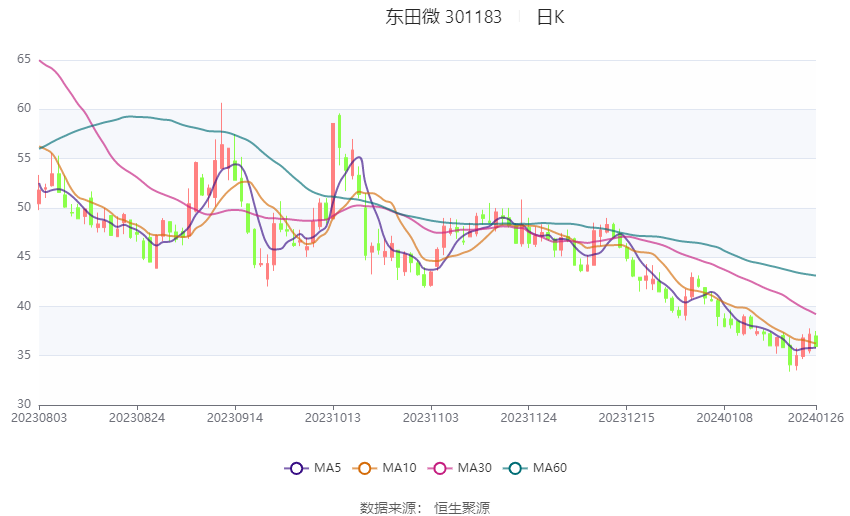Click the 20231215 date axis label
850x516 pixels.
pos(627,418)
